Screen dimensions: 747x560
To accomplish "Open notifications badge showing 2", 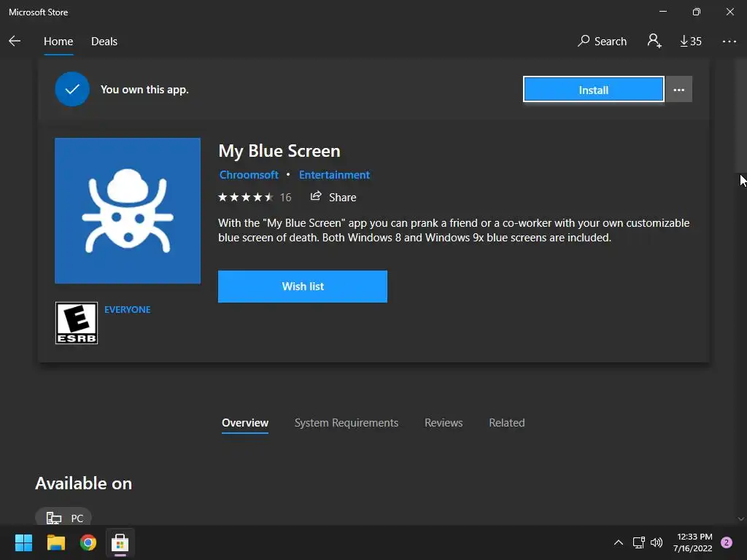I will (x=727, y=542).
